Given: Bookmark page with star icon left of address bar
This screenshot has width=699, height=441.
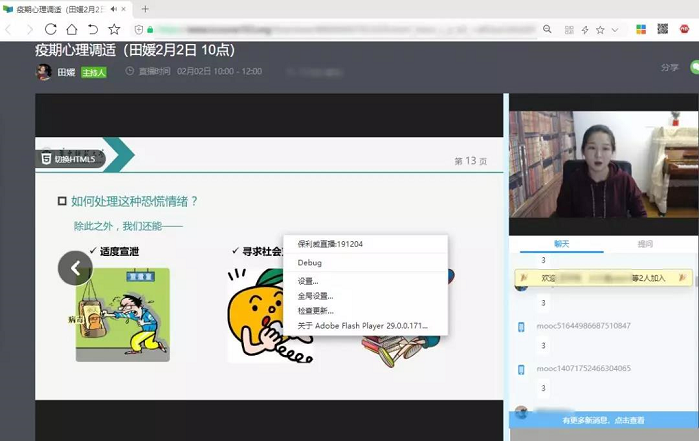Looking at the screenshot, I should point(114,30).
